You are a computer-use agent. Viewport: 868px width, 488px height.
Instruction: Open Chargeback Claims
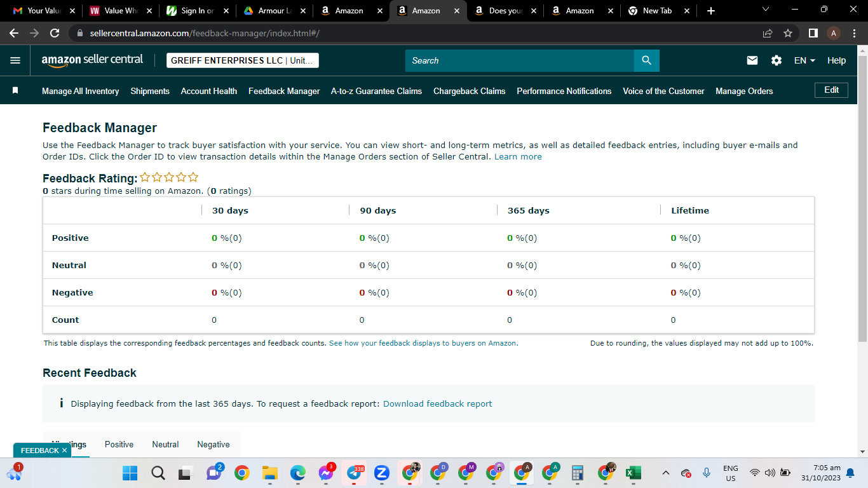click(470, 91)
